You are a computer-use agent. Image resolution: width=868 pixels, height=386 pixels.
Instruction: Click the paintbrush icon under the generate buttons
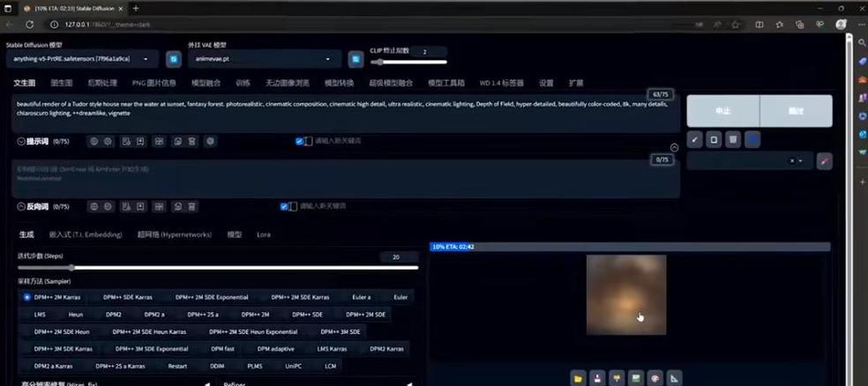(695, 140)
